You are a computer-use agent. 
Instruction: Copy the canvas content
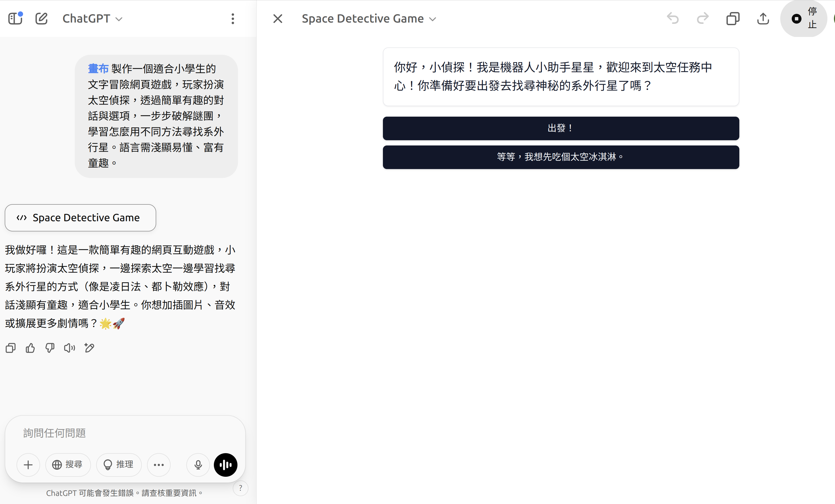pos(733,18)
